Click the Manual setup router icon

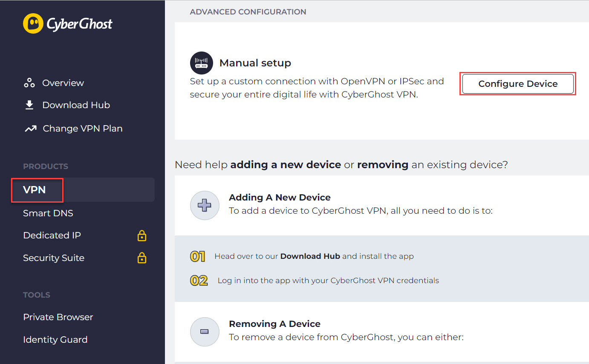click(x=201, y=63)
